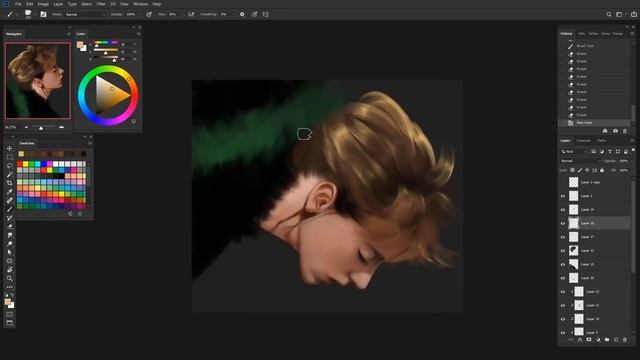Create a new layer icon
Image resolution: width=640 pixels, height=360 pixels.
click(x=616, y=340)
